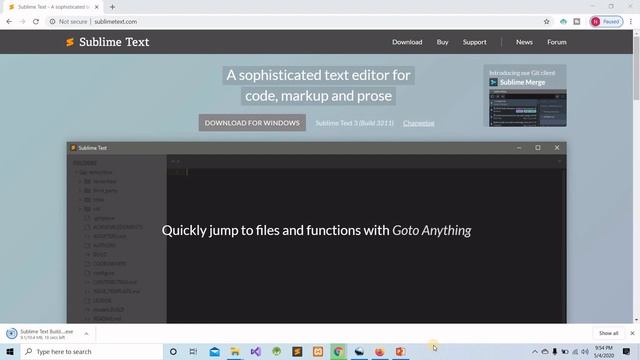Image resolution: width=640 pixels, height=360 pixels.
Task: Open the Buy nav item
Action: (442, 42)
